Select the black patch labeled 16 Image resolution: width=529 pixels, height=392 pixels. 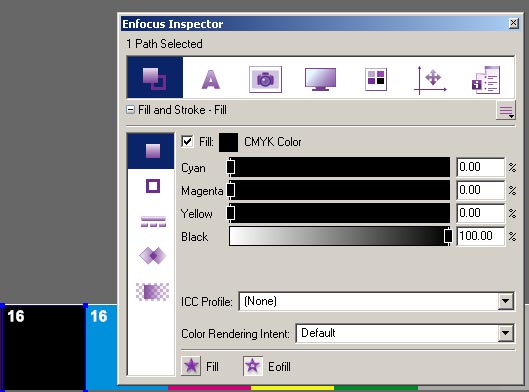pos(43,347)
